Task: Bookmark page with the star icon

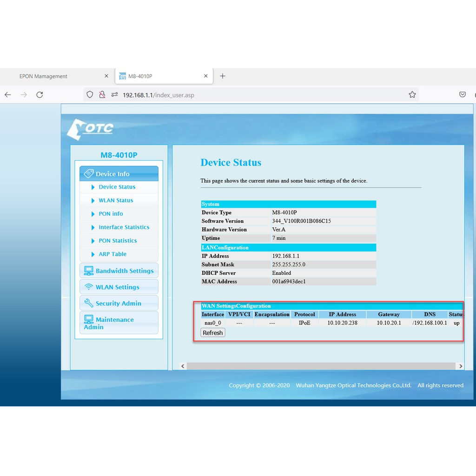Action: pyautogui.click(x=412, y=95)
